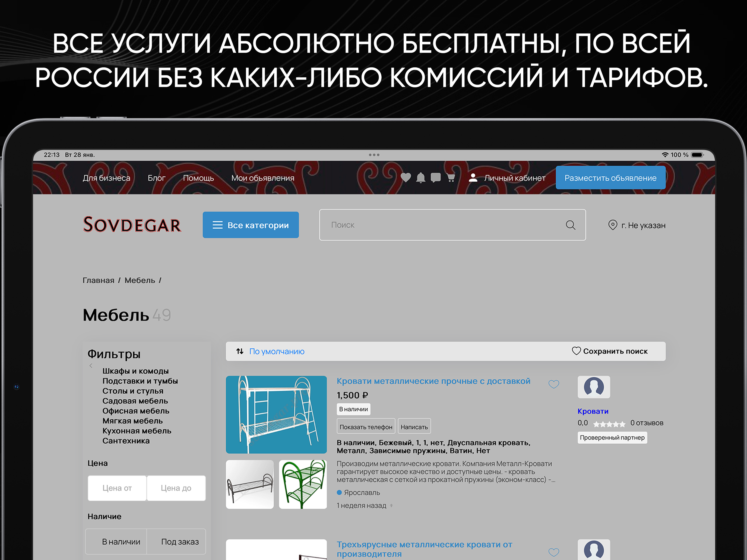Image resolution: width=747 pixels, height=560 pixels.
Task: Open 'Личный кабинет'
Action: pyautogui.click(x=515, y=178)
